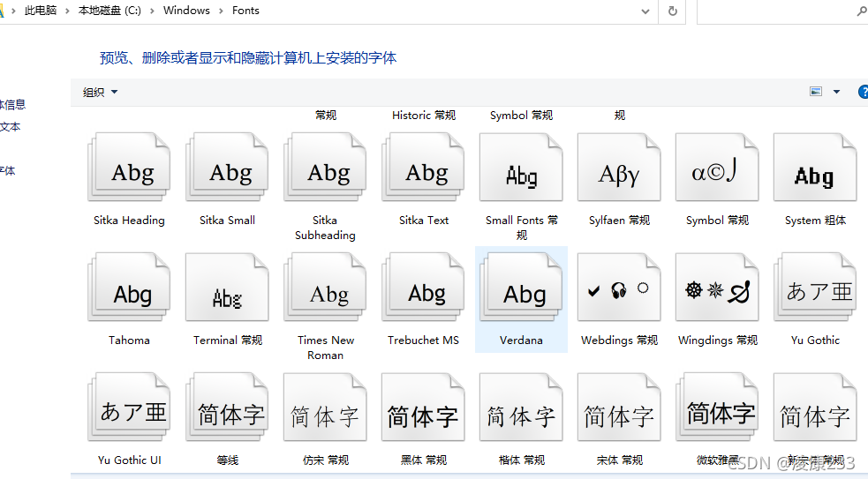Select the 新宋体 常规 font icon
The image size is (868, 479).
[815, 407]
